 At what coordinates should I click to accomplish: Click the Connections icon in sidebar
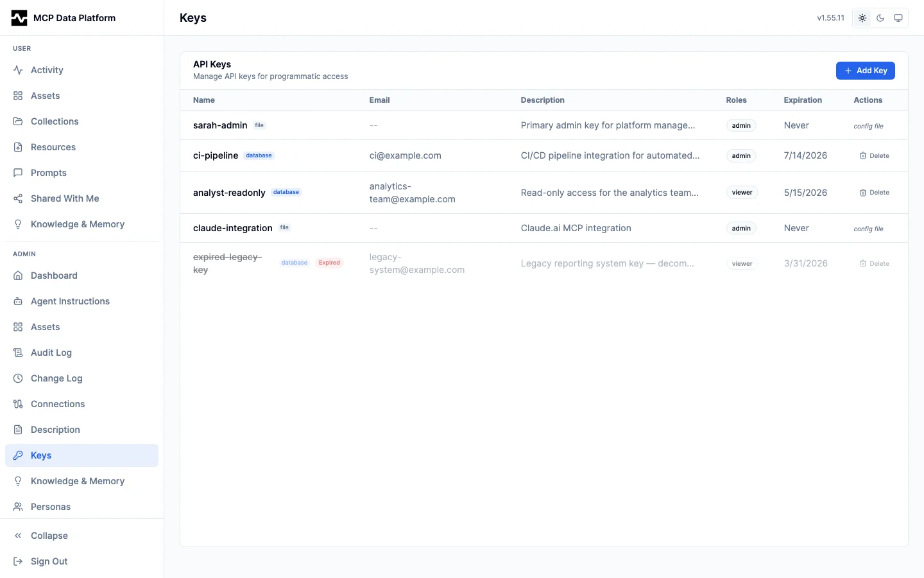click(x=18, y=404)
